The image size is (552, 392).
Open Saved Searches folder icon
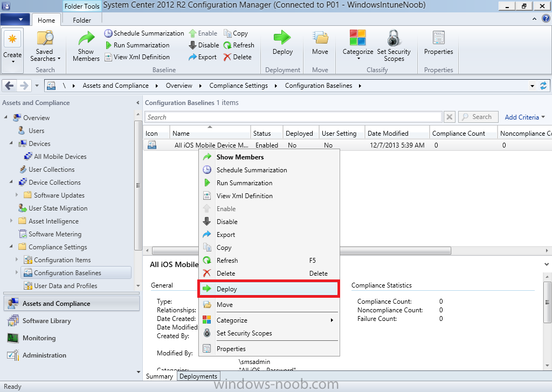pos(45,38)
